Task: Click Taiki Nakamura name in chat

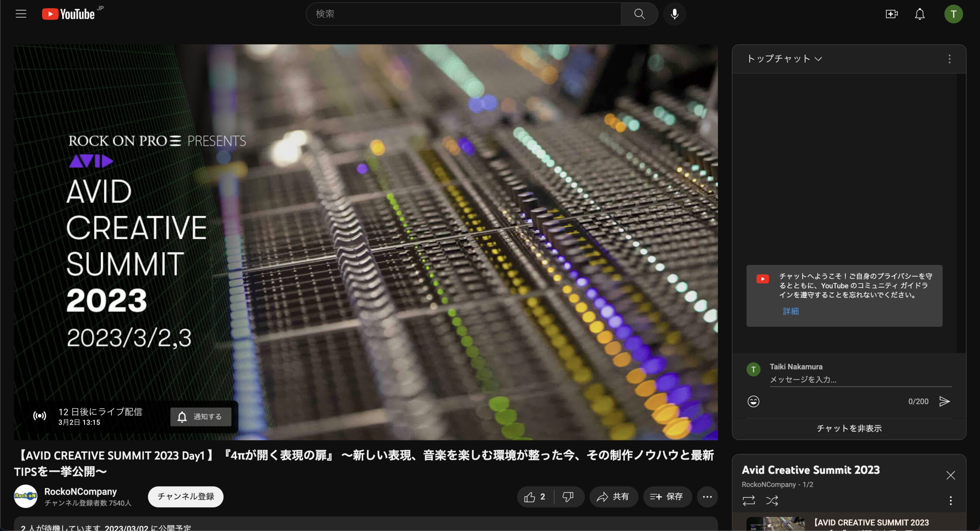Action: (796, 367)
